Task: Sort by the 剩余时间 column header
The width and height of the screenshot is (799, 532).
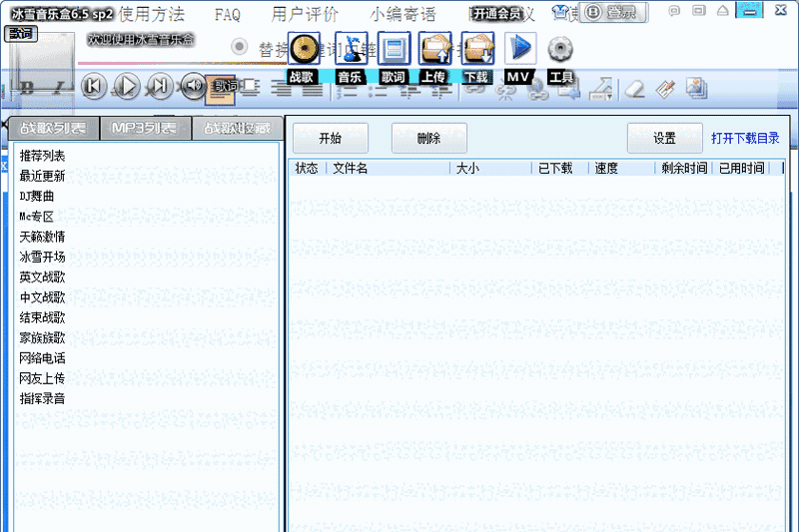Action: (684, 168)
